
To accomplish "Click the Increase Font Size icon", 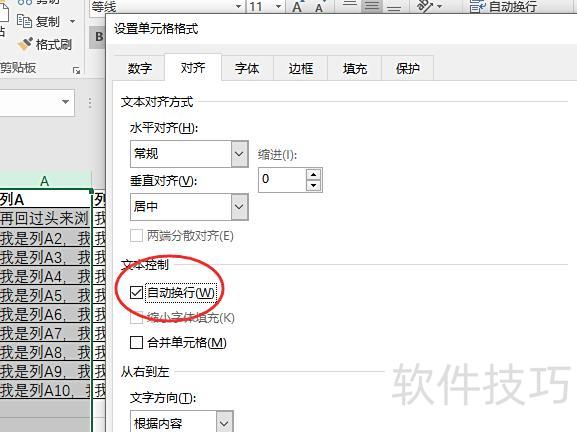I will point(297,6).
